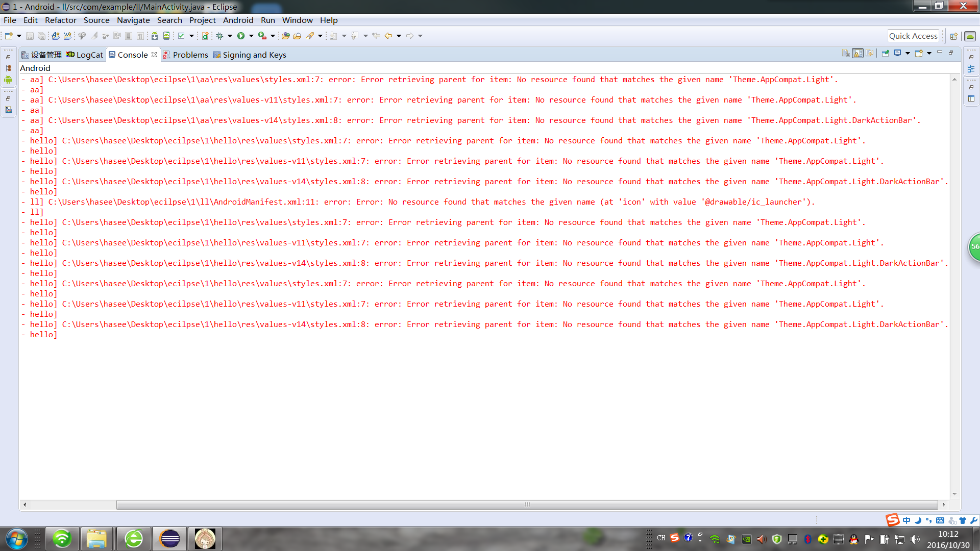Image resolution: width=980 pixels, height=551 pixels.
Task: Click New Android XML file icon
Action: tap(205, 36)
